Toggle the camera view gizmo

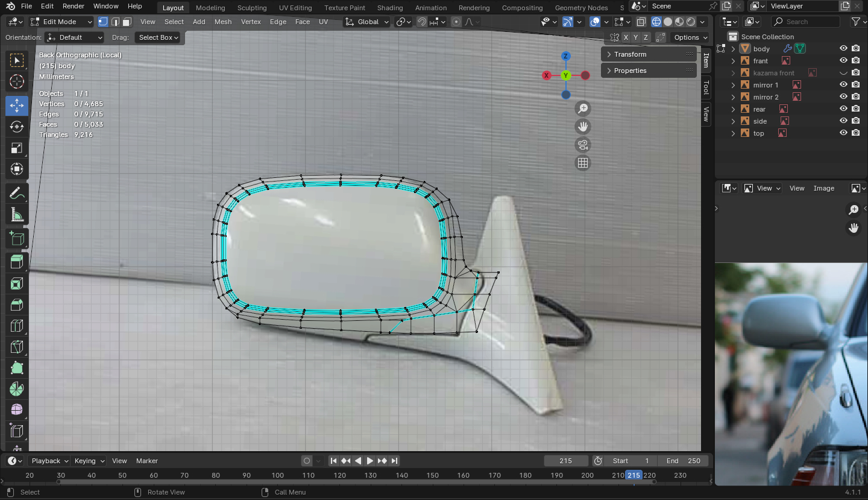(x=583, y=145)
